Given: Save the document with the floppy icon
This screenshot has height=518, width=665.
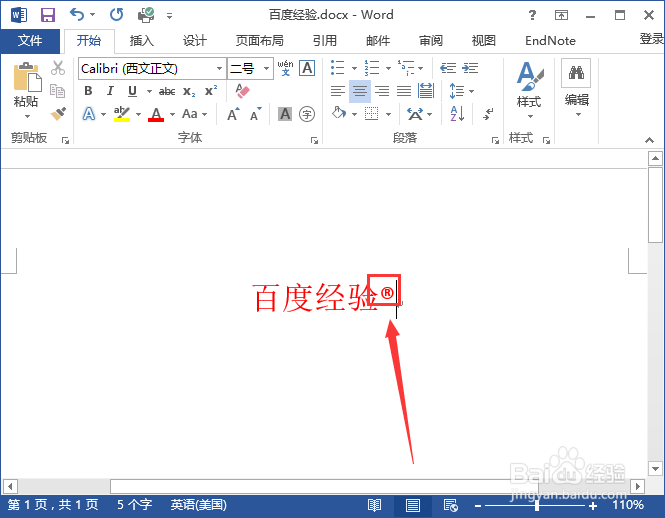Looking at the screenshot, I should click(x=48, y=15).
